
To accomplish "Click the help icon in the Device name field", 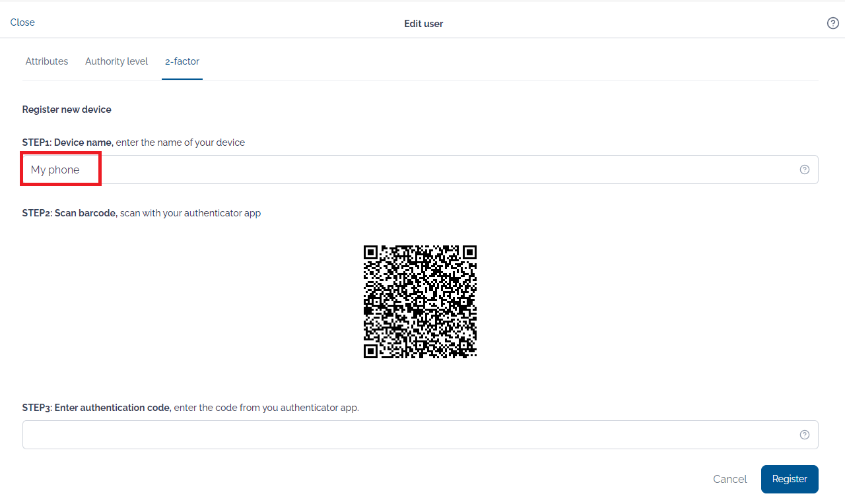I will pyautogui.click(x=804, y=170).
